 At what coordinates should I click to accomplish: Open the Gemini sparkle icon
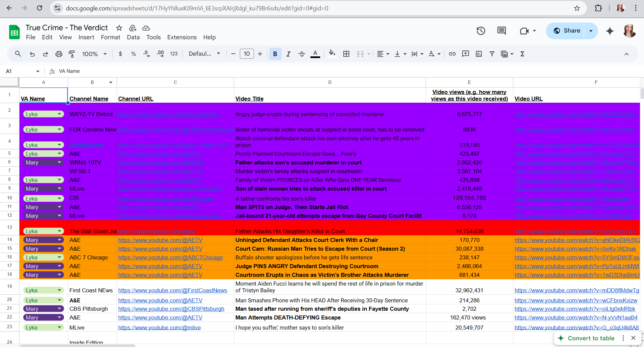[610, 31]
